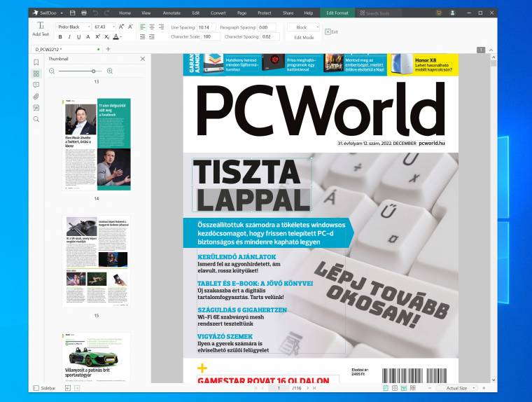Open the Share menu
The width and height of the screenshot is (532, 402).
288,13
